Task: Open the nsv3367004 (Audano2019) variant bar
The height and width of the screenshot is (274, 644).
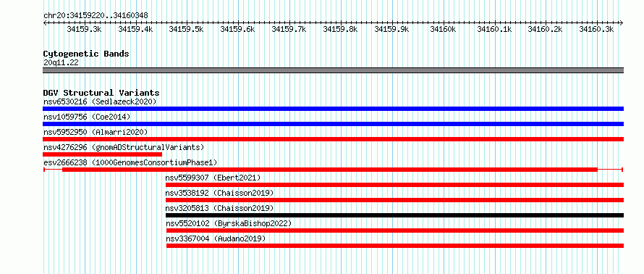Action: (395, 246)
